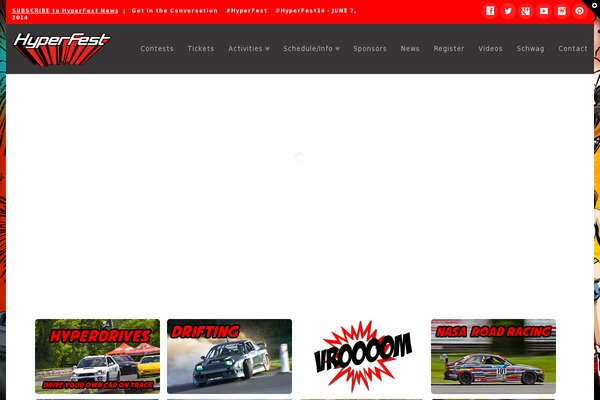This screenshot has width=600, height=400.
Task: Open the HyperDrives thumbnail
Action: coord(98,356)
